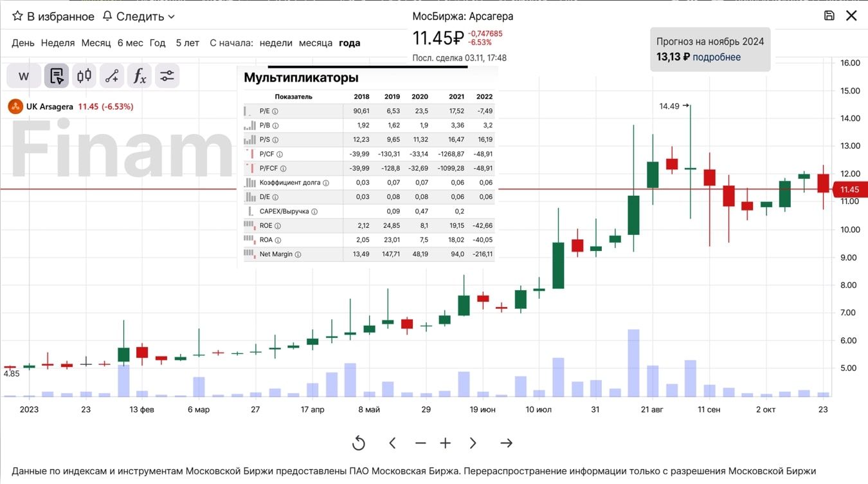Screen dimensions: 868x484
Task: Move chart left with the chevron icon
Action: (x=392, y=443)
